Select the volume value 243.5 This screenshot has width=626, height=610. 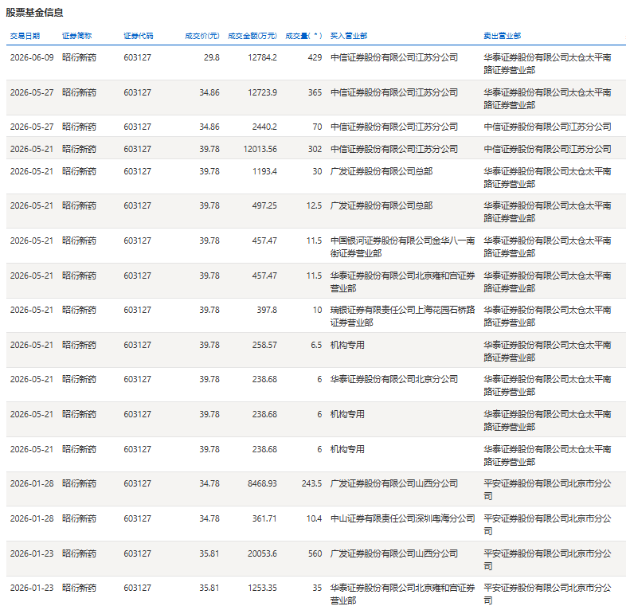pyautogui.click(x=312, y=484)
